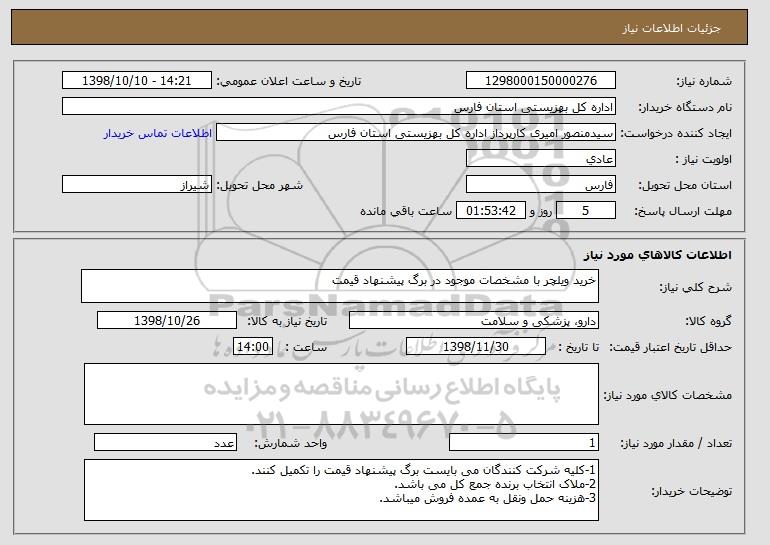Click the ساعت باقی مانده text
The image size is (770, 545).
click(406, 211)
